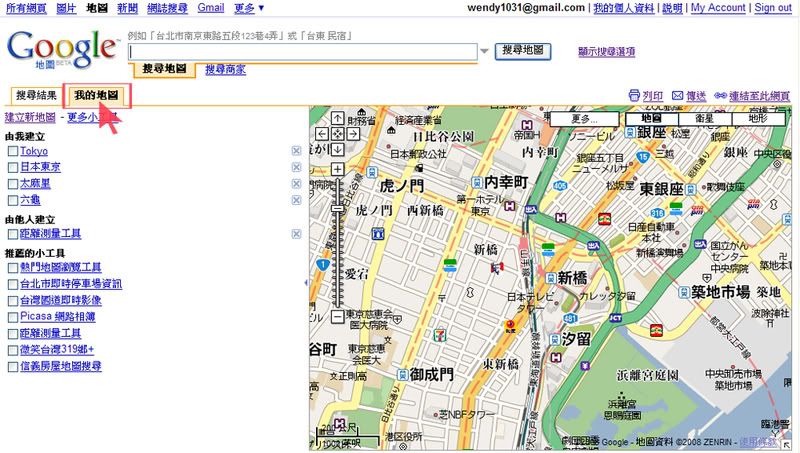Tick the 日本東京 map checkbox
The image size is (800, 453).
coord(12,167)
